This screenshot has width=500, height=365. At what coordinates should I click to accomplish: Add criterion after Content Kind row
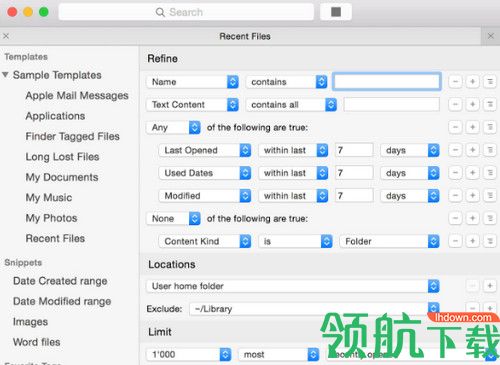(472, 241)
